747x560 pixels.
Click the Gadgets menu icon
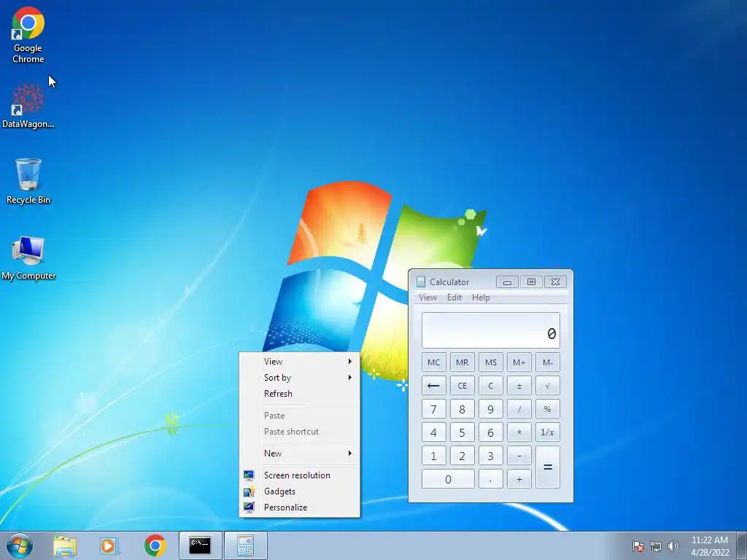[x=249, y=491]
